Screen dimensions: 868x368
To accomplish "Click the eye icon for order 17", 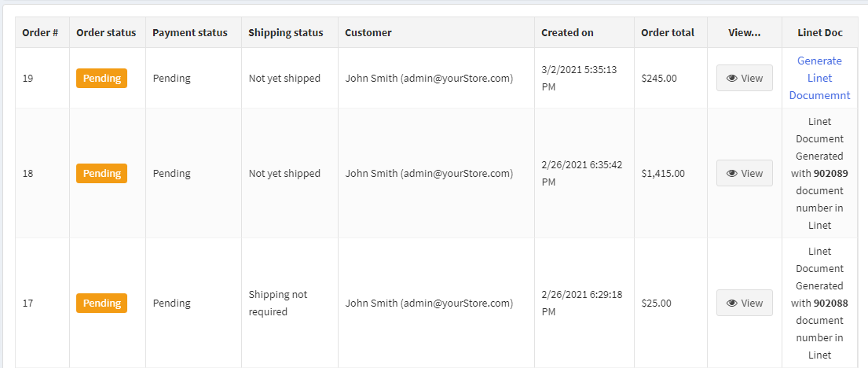I will tap(732, 304).
